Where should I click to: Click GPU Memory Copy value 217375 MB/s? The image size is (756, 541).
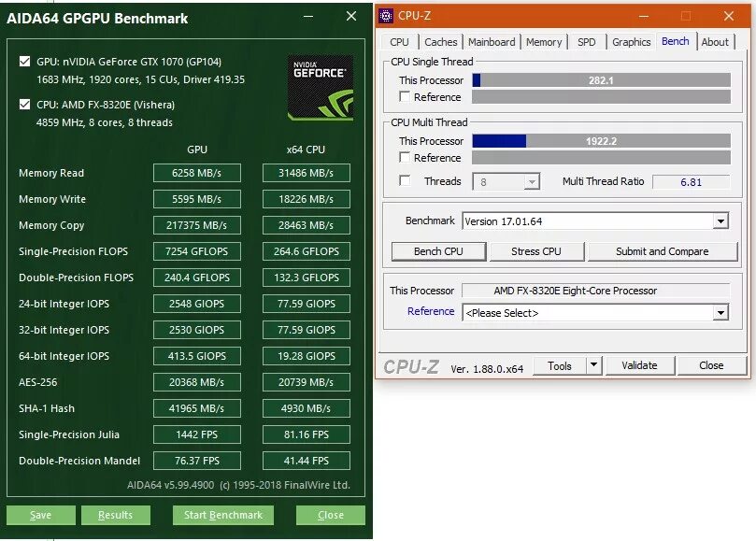(197, 224)
